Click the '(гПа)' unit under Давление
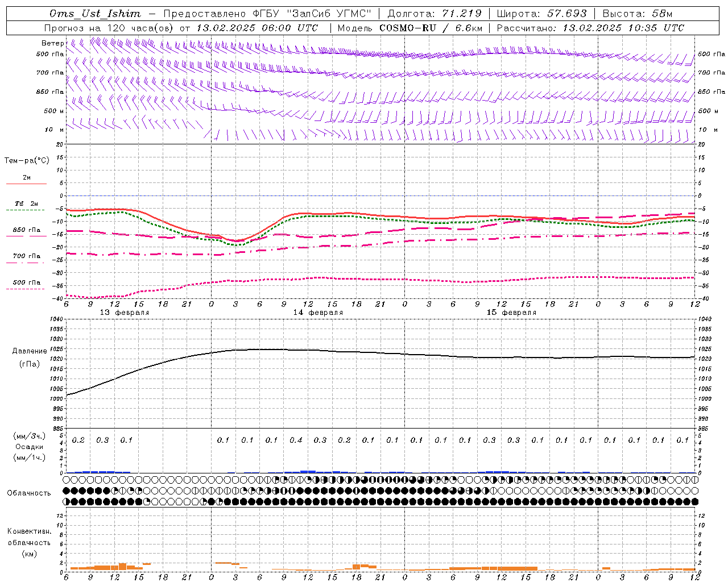This screenshot has height=582, width=728. tap(30, 364)
